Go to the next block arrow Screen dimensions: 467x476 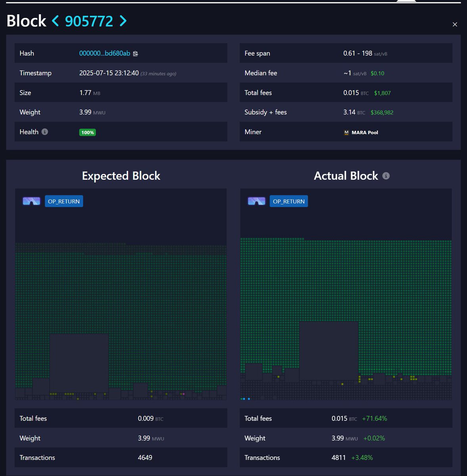123,21
